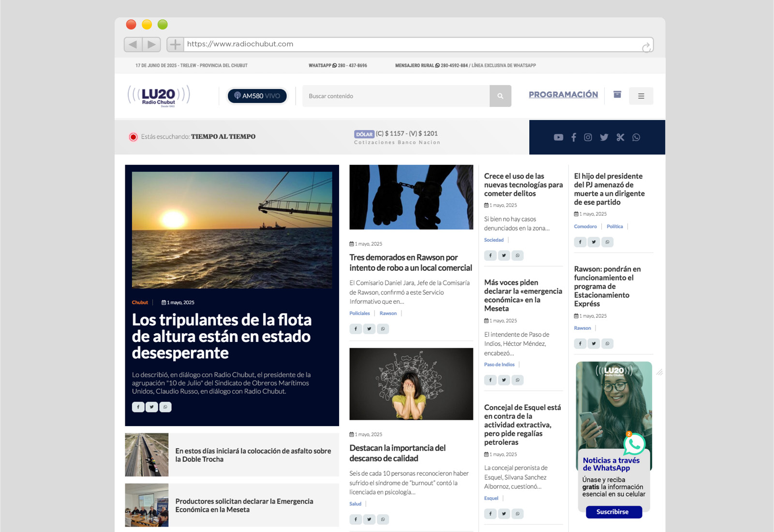Toggle the AM580 VIVO live stream
The image size is (774, 532).
pyautogui.click(x=257, y=96)
